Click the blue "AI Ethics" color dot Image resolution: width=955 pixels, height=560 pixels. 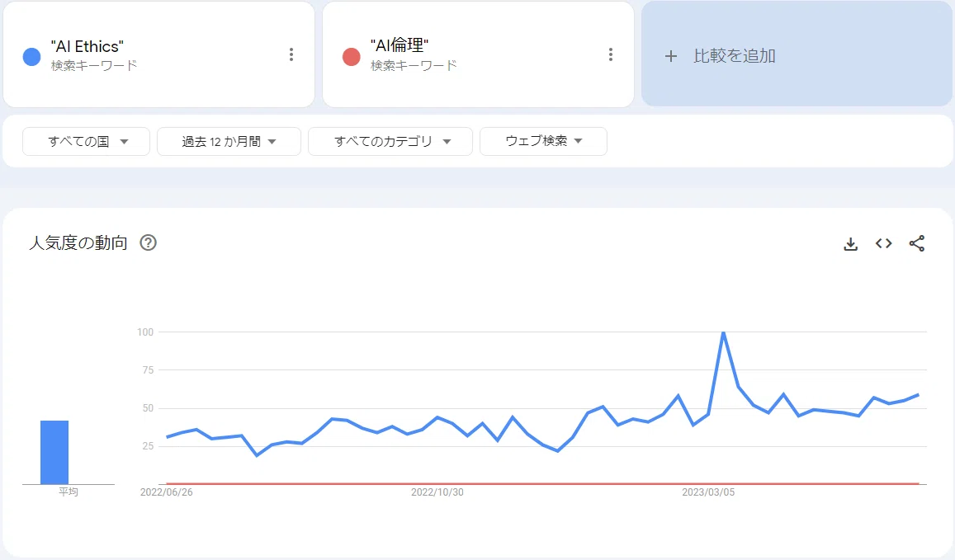31,57
